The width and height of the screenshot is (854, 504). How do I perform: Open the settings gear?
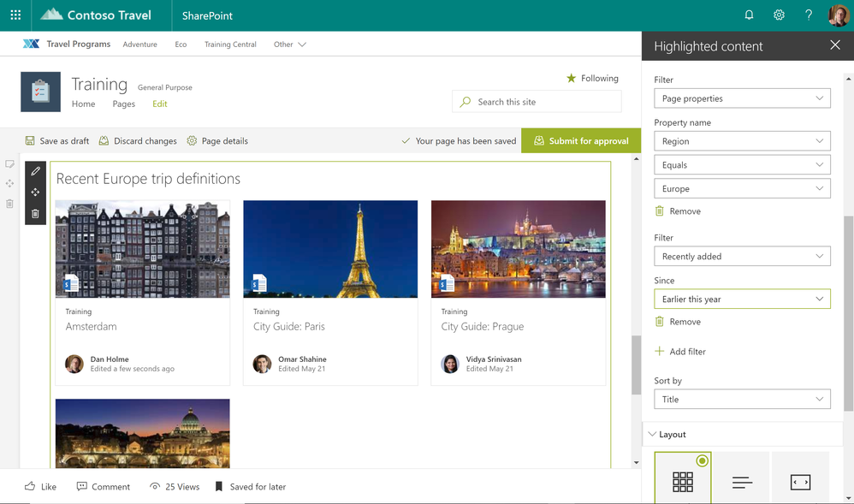click(x=779, y=15)
